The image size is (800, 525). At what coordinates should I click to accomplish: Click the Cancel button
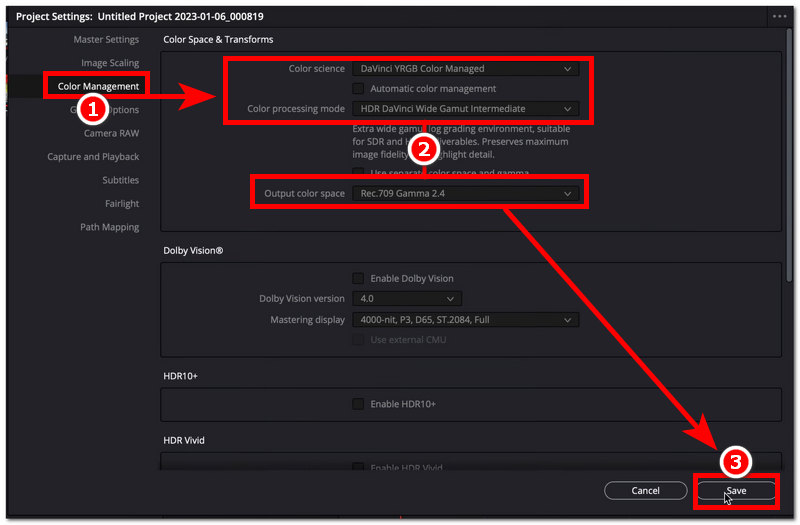645,490
